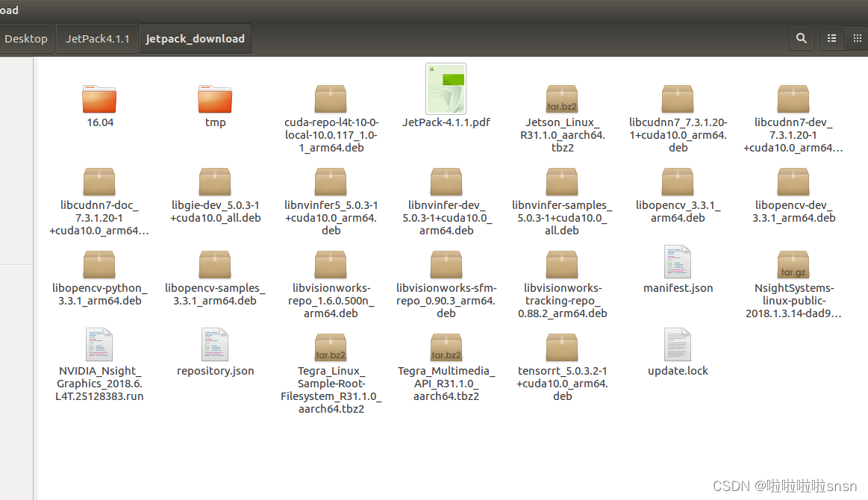Select the NVIDIA_Nsight_Graphics .run file icon
The image size is (868, 500).
click(x=99, y=345)
